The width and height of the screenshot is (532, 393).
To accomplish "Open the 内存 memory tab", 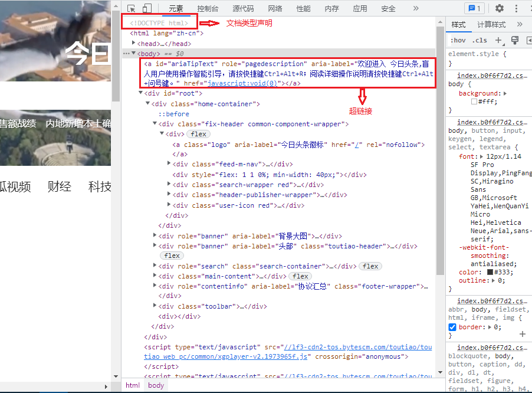I will tap(331, 8).
